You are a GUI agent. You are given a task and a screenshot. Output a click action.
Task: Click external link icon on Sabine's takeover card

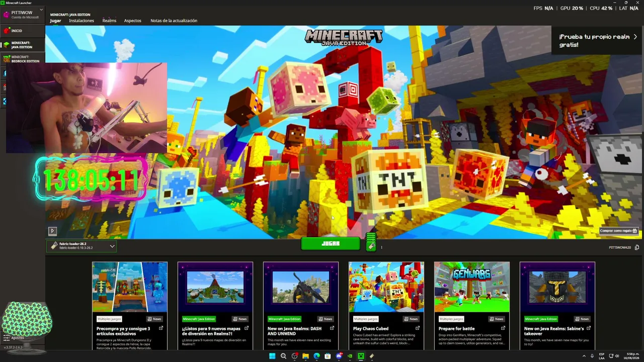[589, 328]
